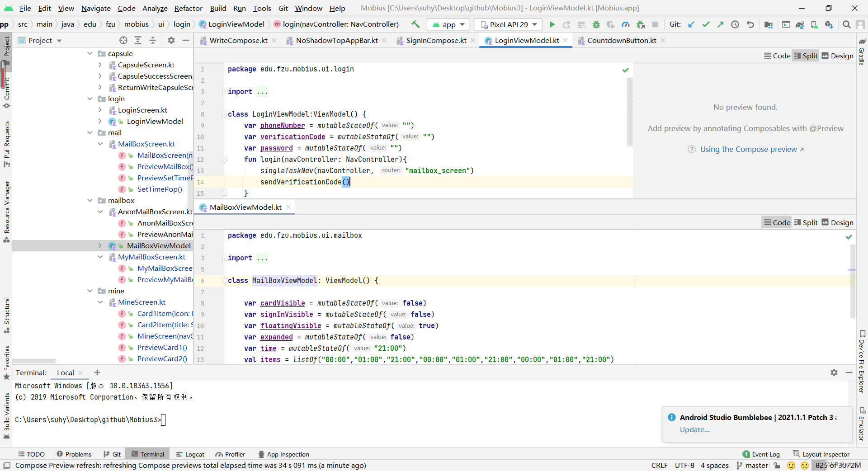Click the master git branch indicator
Image resolution: width=868 pixels, height=471 pixels.
click(752, 466)
